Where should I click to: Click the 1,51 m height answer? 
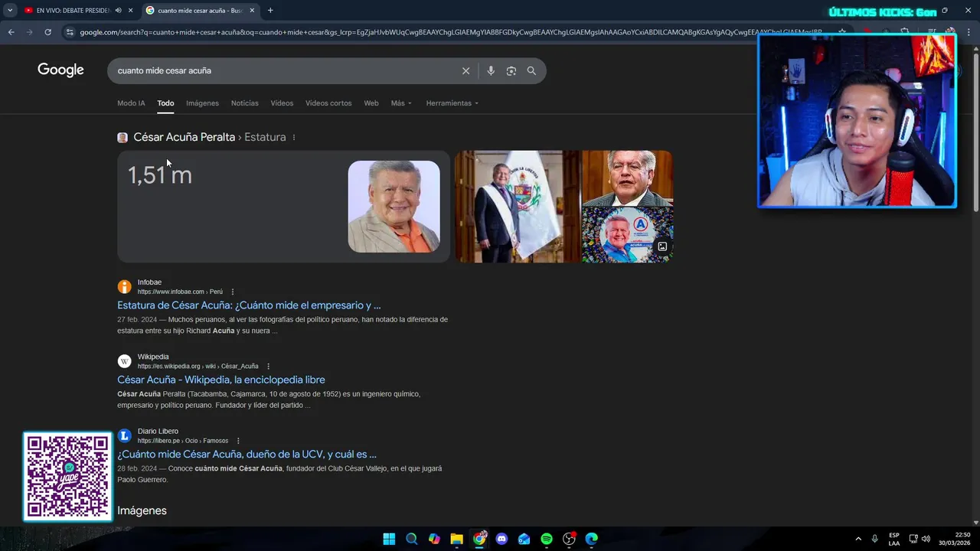pos(160,175)
